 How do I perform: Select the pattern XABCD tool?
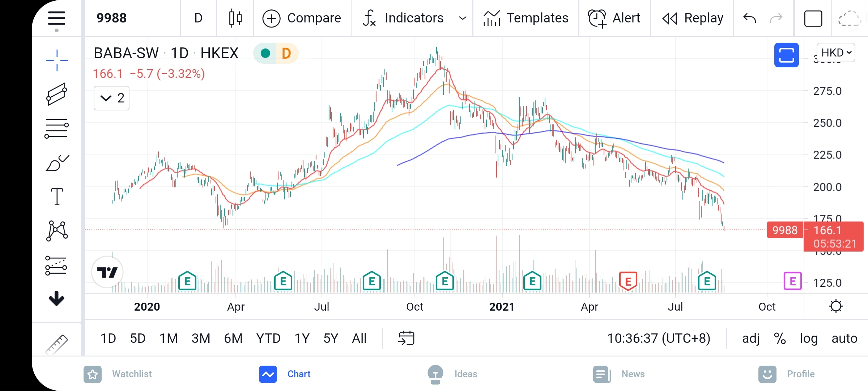pos(57,231)
